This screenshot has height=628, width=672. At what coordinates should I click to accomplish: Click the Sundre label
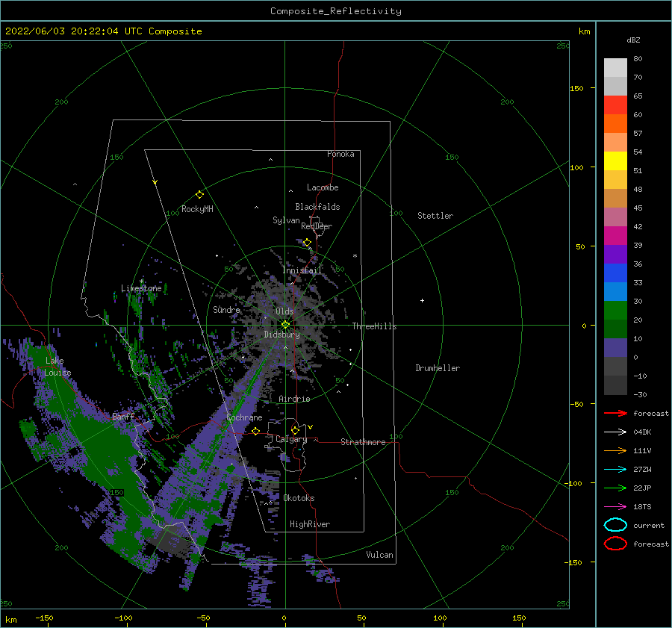click(x=226, y=309)
